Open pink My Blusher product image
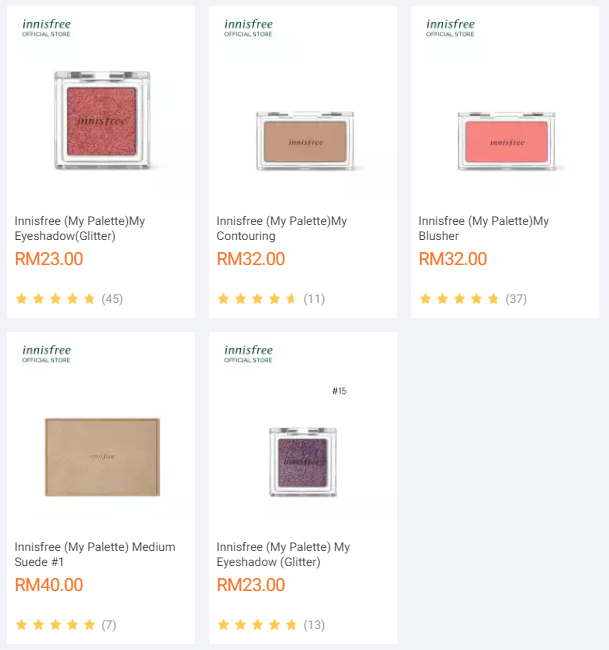This screenshot has width=609, height=650. pyautogui.click(x=505, y=142)
